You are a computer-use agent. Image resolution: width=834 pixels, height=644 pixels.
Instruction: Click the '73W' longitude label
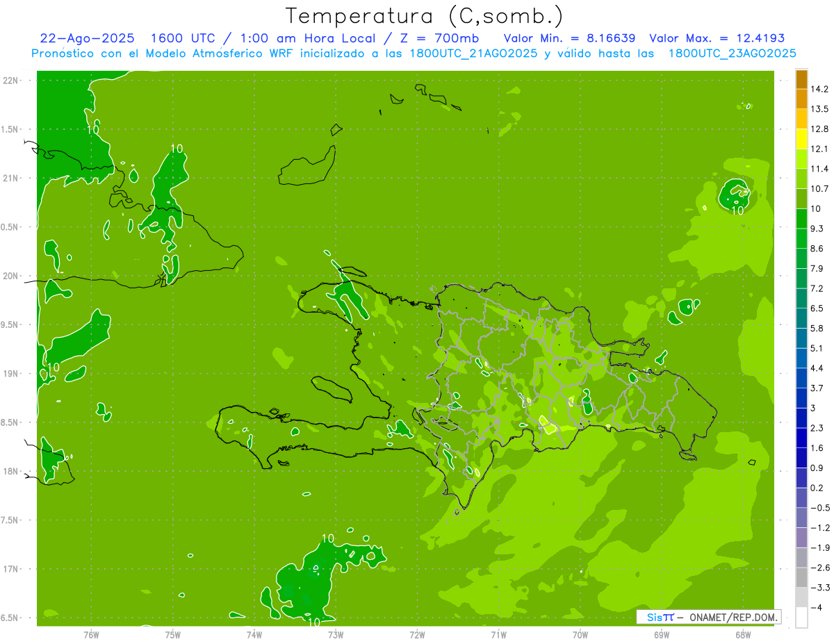pos(336,634)
